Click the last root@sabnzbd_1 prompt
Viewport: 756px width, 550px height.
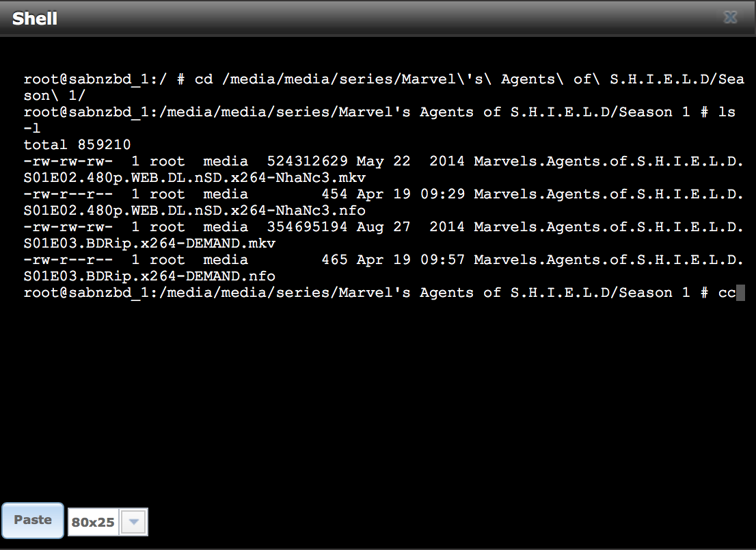coord(86,293)
